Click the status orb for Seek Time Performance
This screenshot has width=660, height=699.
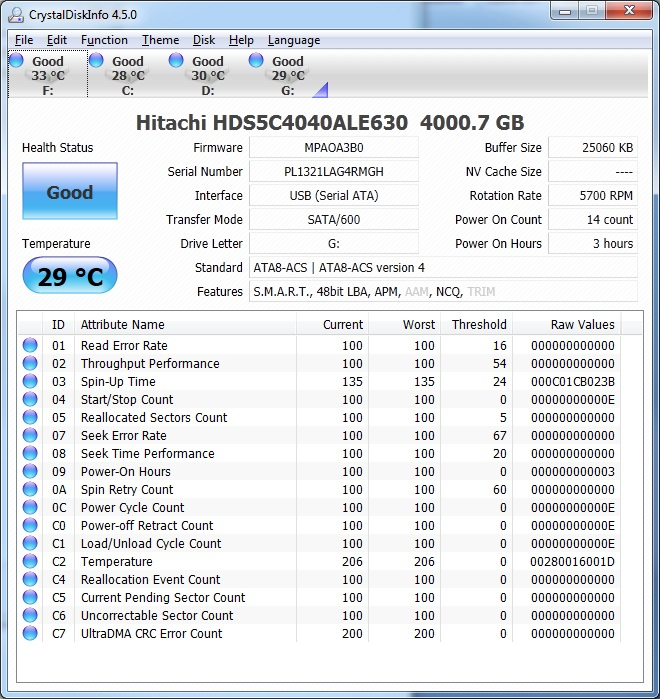30,453
